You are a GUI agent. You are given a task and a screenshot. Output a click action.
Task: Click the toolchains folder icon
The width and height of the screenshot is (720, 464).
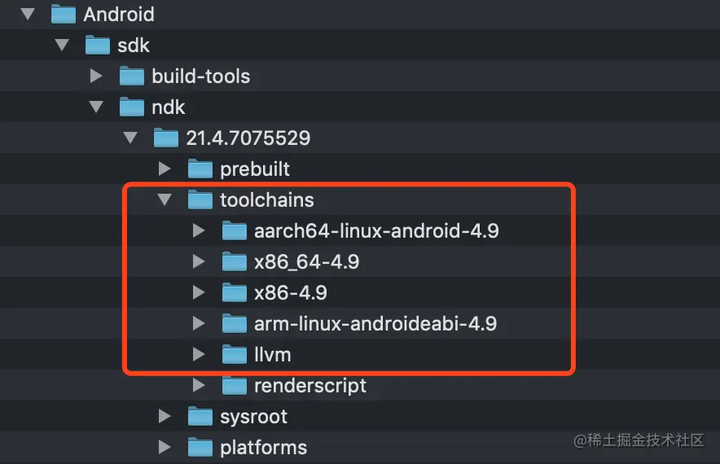(200, 200)
